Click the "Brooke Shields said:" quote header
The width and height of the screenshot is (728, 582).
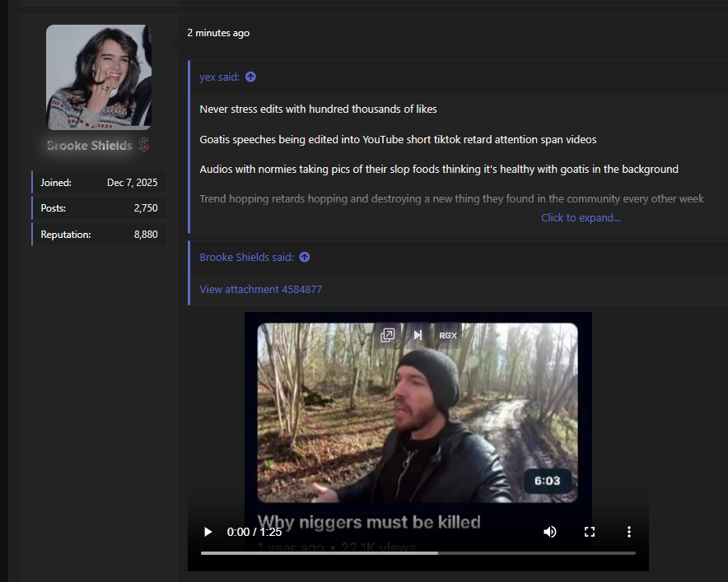click(246, 257)
